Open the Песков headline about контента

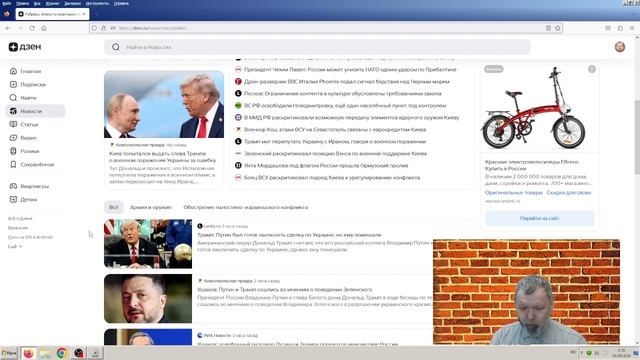point(342,93)
